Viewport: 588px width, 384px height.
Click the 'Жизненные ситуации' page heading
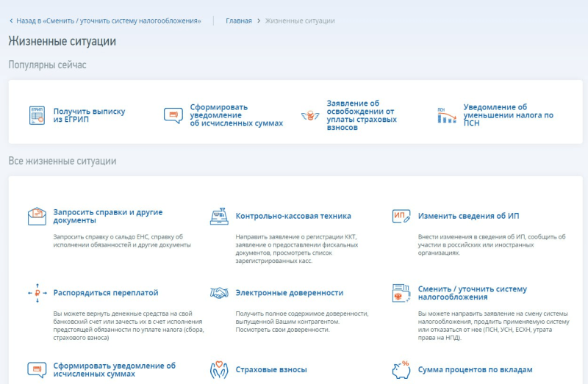coord(62,41)
